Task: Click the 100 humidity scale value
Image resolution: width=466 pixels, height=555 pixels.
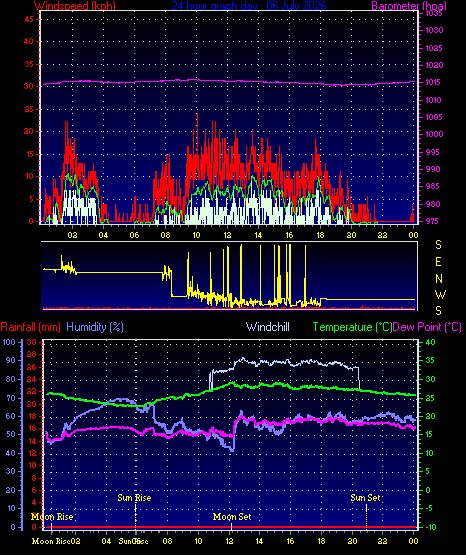Action: coord(9,342)
